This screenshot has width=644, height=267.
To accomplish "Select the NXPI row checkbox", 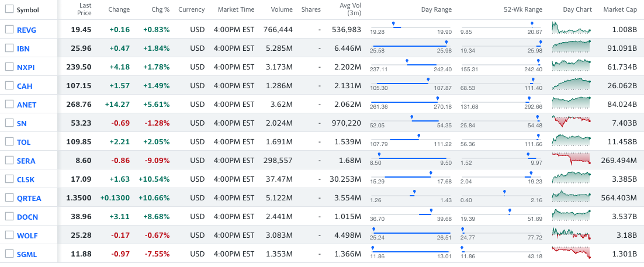I will coord(9,67).
